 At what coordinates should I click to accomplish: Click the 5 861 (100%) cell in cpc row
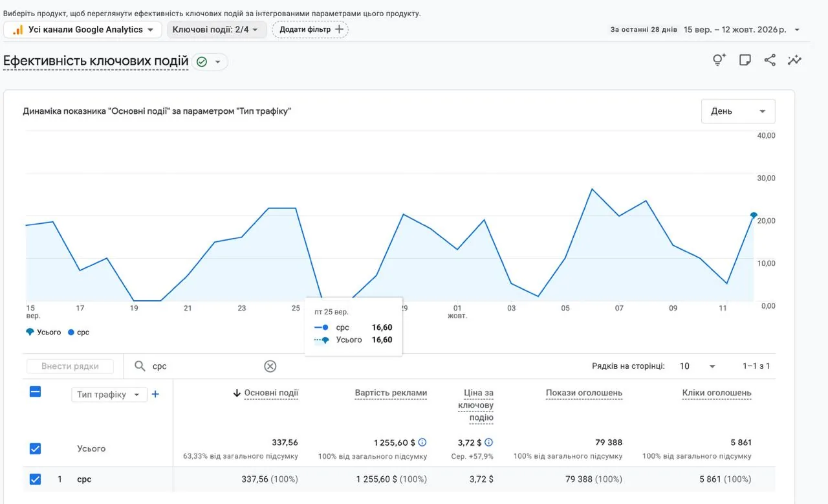(x=725, y=479)
